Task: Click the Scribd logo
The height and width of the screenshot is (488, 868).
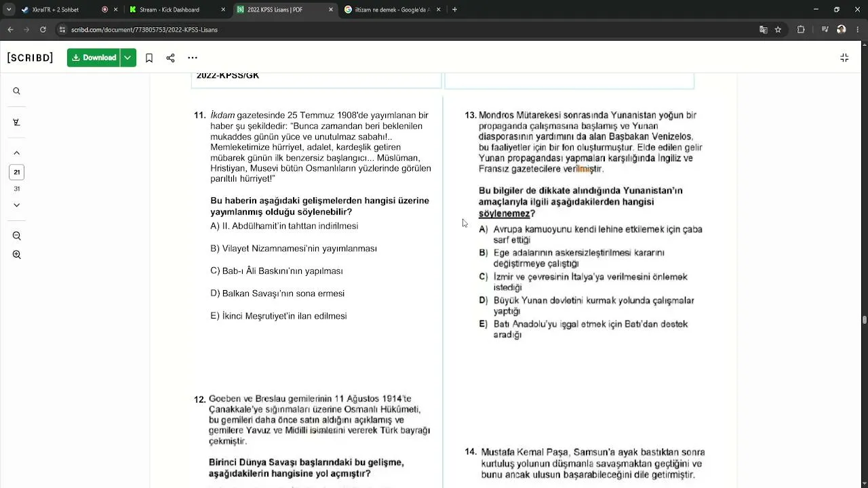Action: [x=30, y=58]
